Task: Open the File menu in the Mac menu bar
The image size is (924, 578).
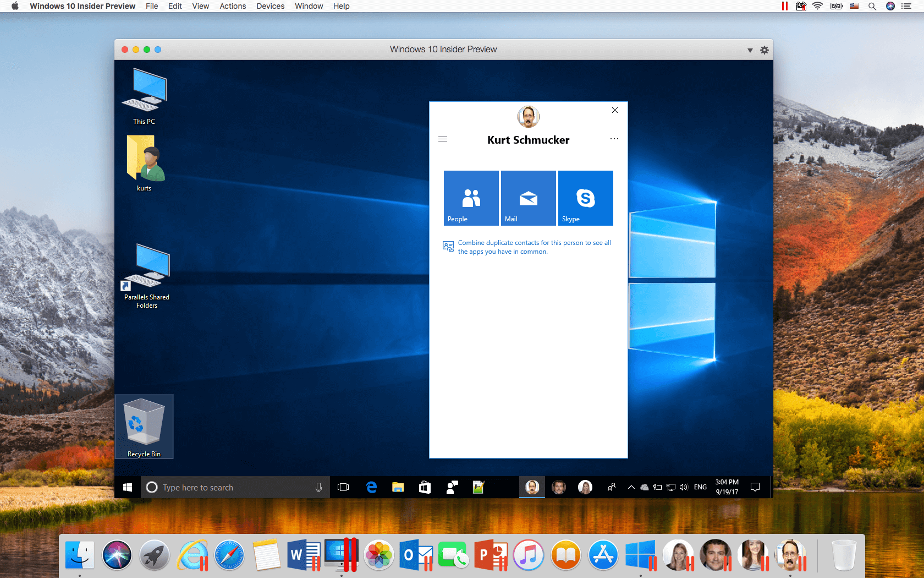Action: coord(152,6)
